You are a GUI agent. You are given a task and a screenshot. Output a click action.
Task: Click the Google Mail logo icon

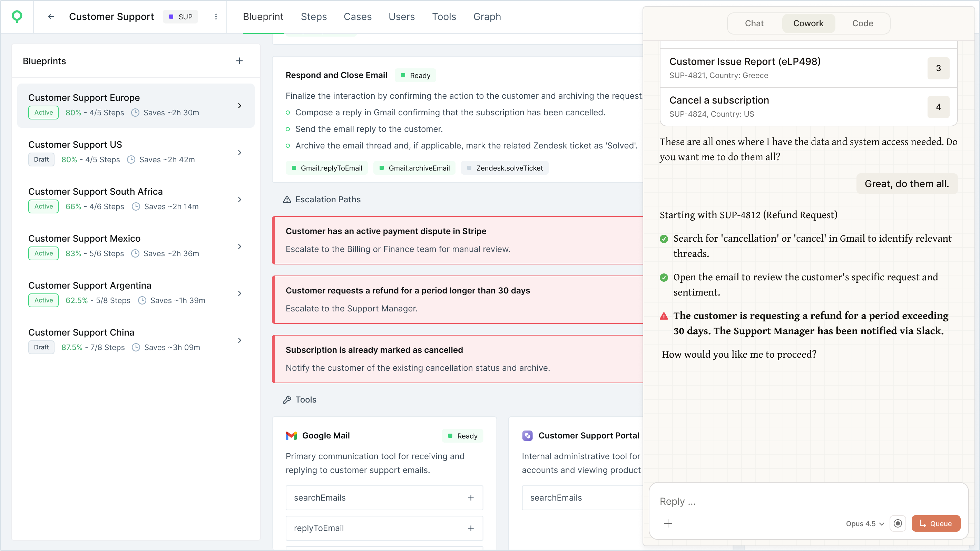coord(291,435)
